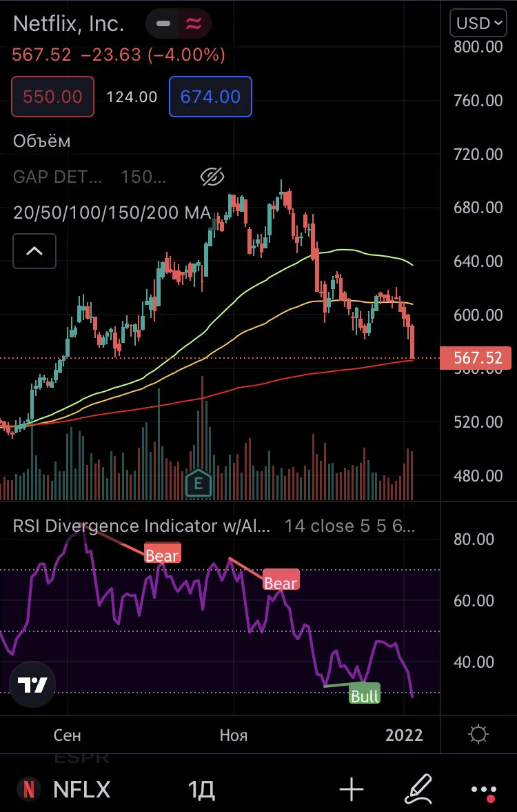Click the 2022 label on time axis
517x812 pixels.
coord(404,735)
